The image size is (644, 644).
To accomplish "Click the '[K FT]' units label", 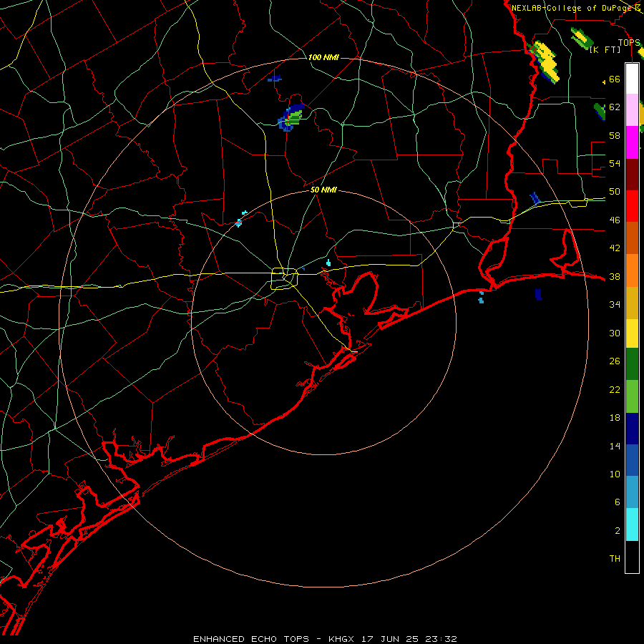I will tap(605, 50).
